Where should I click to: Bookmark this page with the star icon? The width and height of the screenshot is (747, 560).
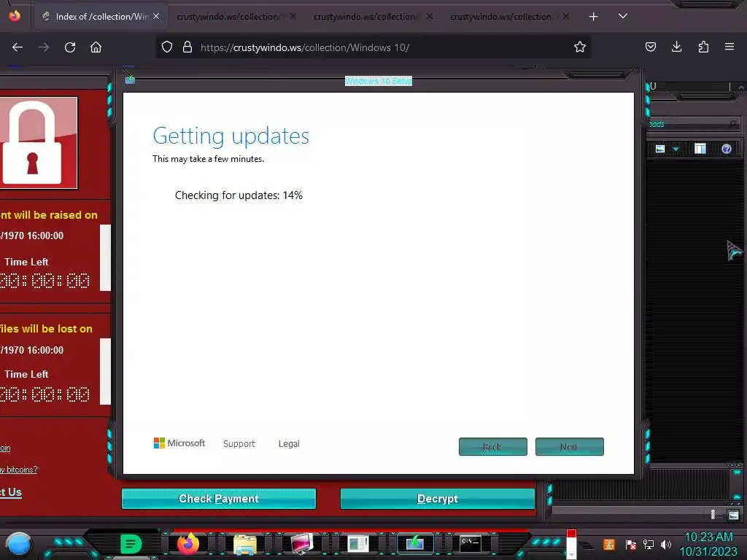click(x=579, y=47)
